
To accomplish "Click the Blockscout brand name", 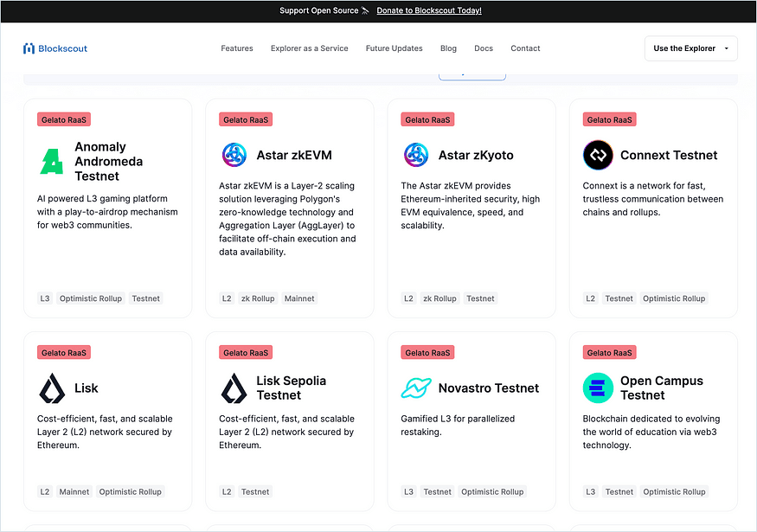I will click(63, 48).
